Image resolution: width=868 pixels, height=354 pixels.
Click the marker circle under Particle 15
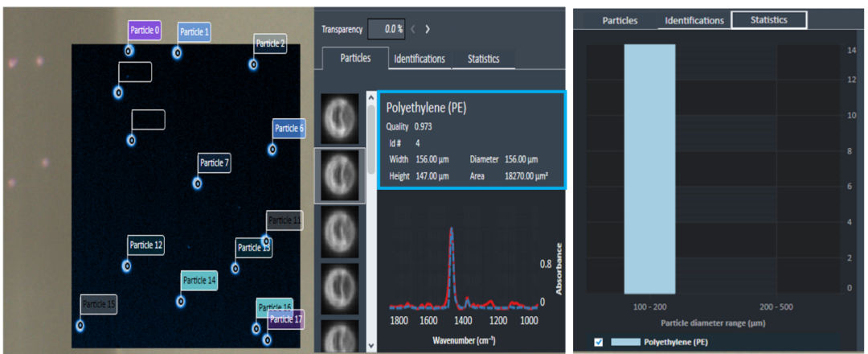click(x=80, y=325)
